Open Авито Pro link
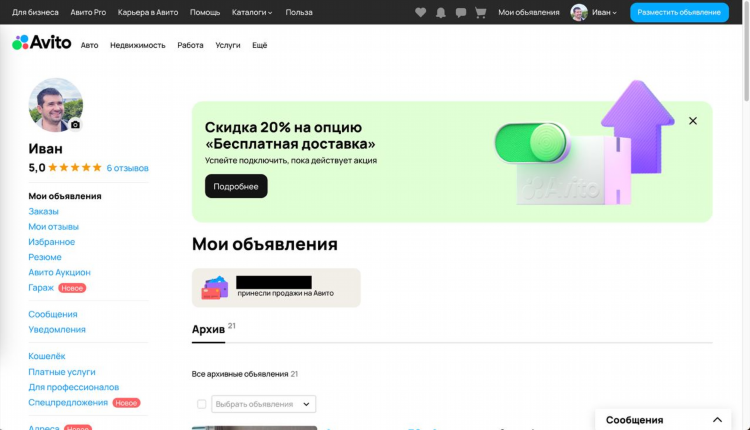Image resolution: width=750 pixels, height=430 pixels. (x=88, y=12)
